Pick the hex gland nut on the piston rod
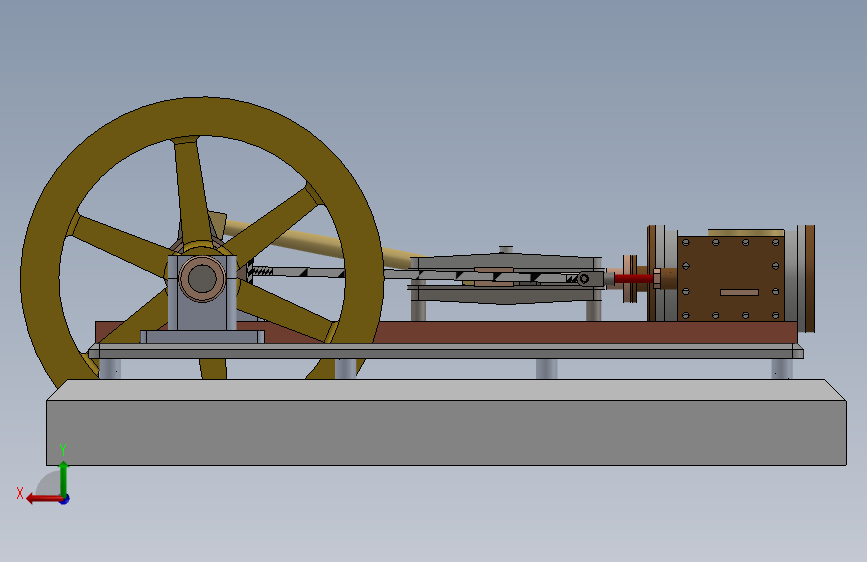 [x=657, y=278]
